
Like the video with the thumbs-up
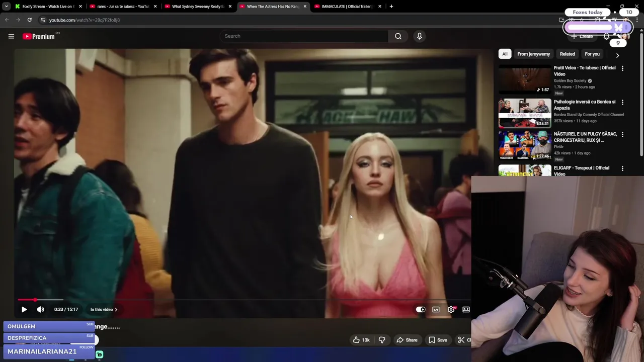point(362,340)
